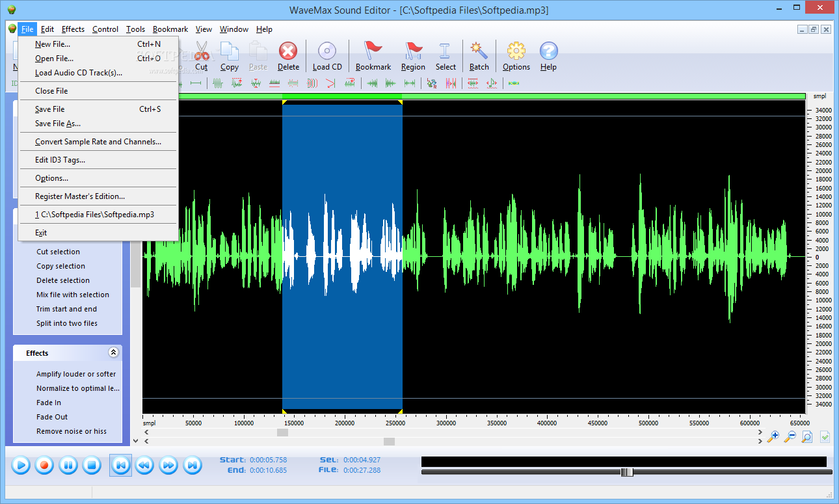The image size is (839, 504).
Task: Click the Copy toolbar icon
Action: coord(230,51)
